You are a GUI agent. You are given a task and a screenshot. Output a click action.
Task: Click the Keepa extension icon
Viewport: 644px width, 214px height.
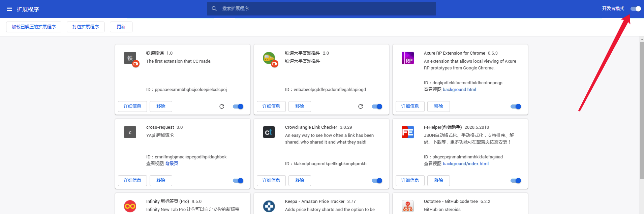coord(269,206)
